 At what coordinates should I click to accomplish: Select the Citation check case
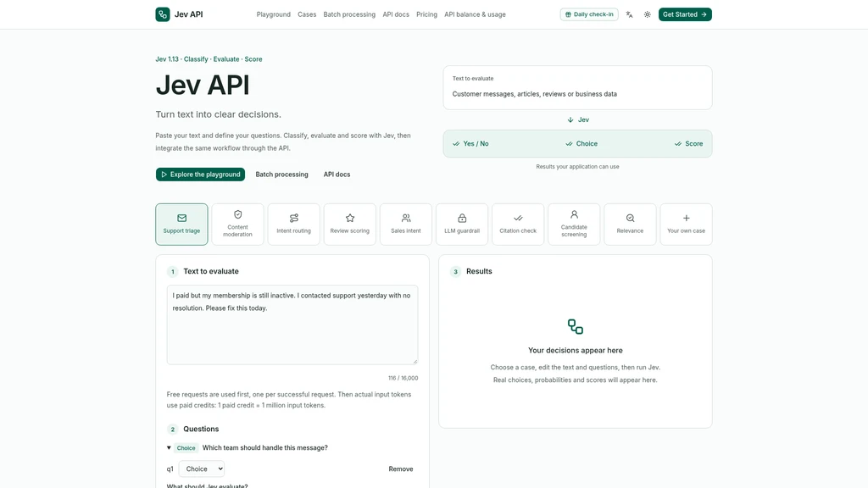tap(518, 224)
